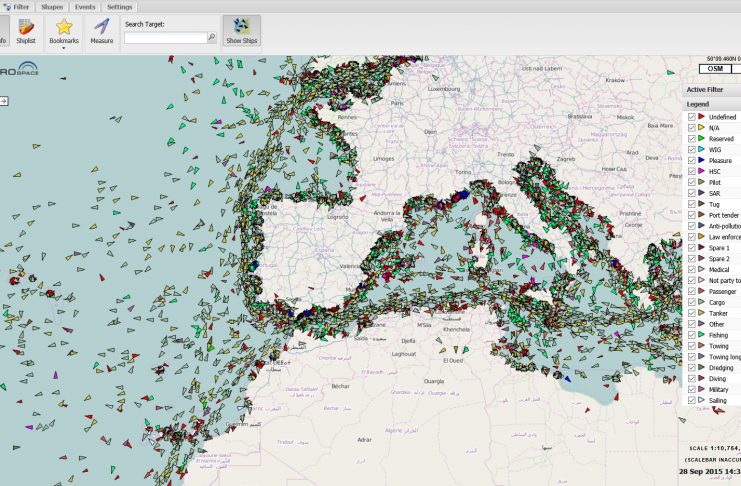Click the funnel icon on Filter tab
Image resolution: width=741 pixels, height=486 pixels.
click(5, 6)
